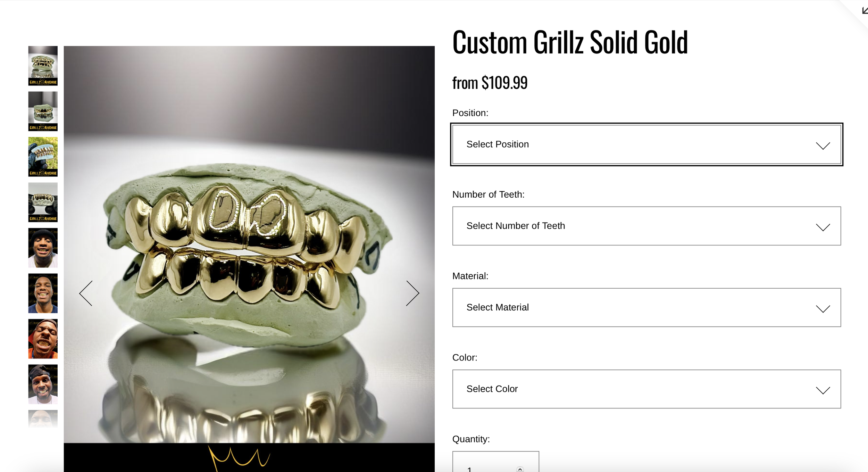Show thumbnail of man in blue shirt
This screenshot has width=868, height=472.
coord(43,293)
